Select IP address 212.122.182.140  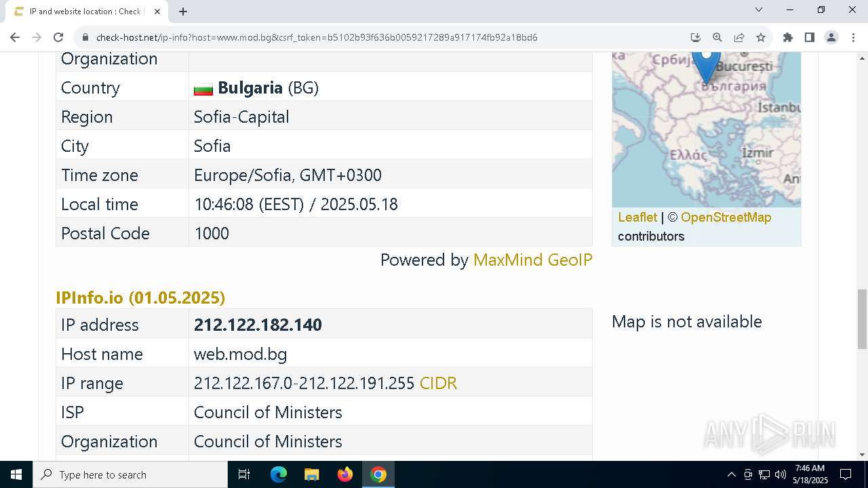258,325
